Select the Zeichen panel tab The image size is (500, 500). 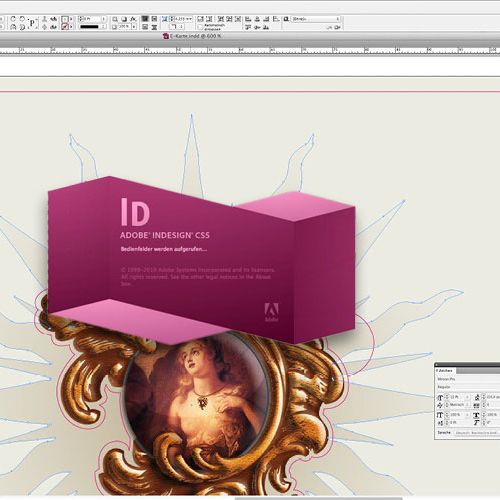pyautogui.click(x=444, y=371)
